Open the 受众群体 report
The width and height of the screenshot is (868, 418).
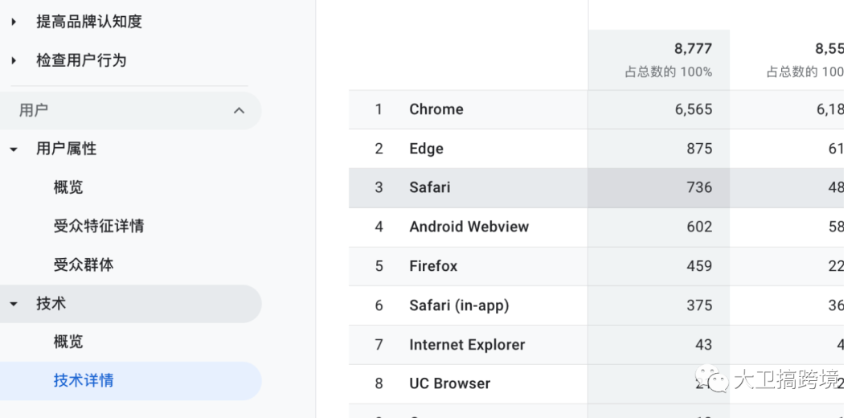pyautogui.click(x=84, y=264)
